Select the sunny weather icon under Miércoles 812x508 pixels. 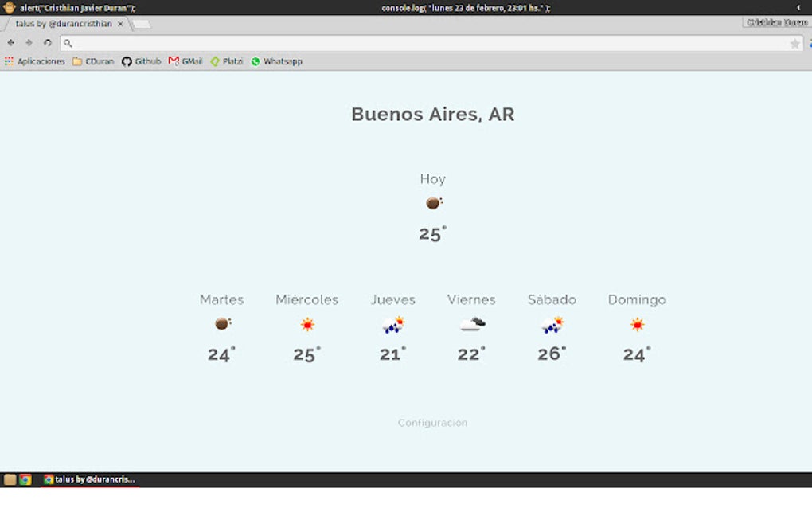tap(307, 324)
